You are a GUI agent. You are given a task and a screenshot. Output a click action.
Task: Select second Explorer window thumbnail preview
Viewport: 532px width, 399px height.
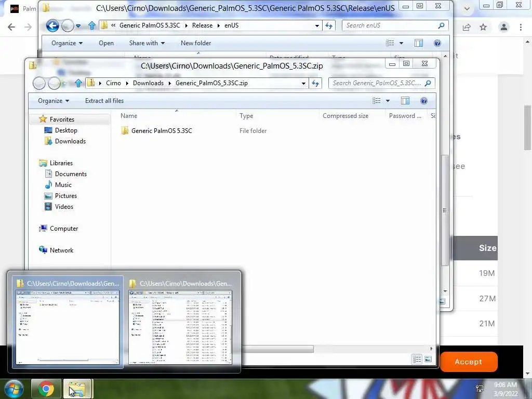(x=180, y=322)
